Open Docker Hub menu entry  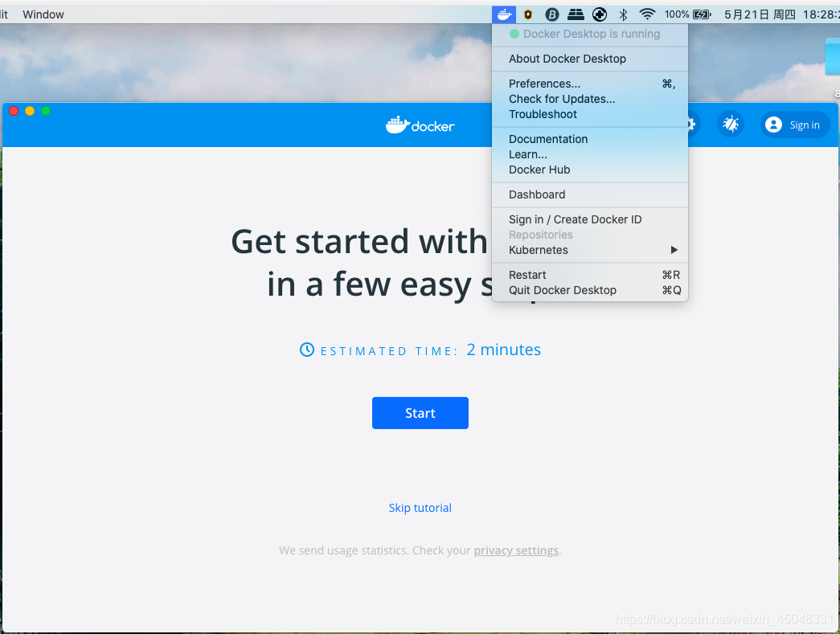click(590, 170)
